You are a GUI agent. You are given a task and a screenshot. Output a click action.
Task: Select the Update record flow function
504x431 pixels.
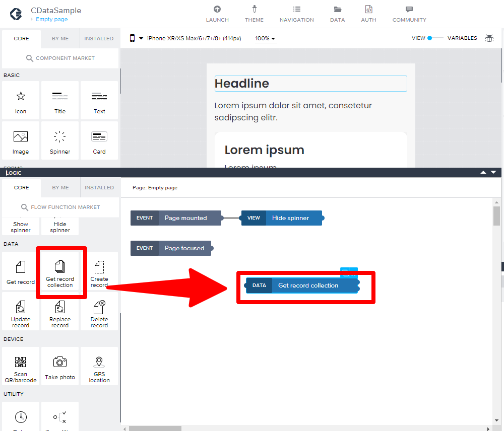(x=21, y=311)
